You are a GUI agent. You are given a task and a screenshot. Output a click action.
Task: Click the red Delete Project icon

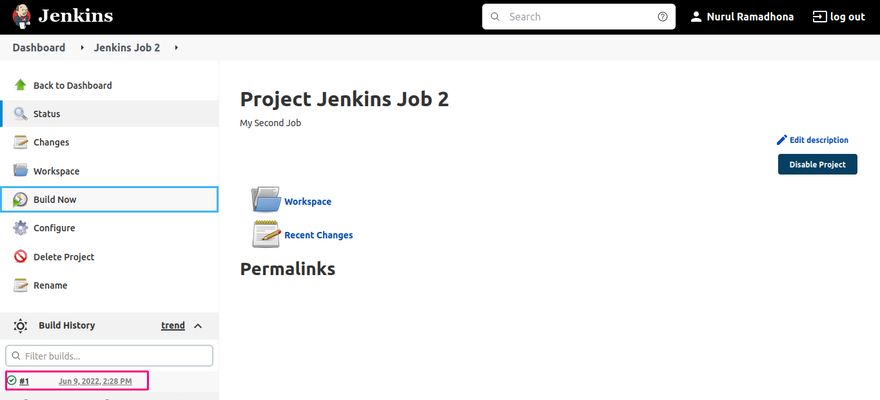point(20,257)
